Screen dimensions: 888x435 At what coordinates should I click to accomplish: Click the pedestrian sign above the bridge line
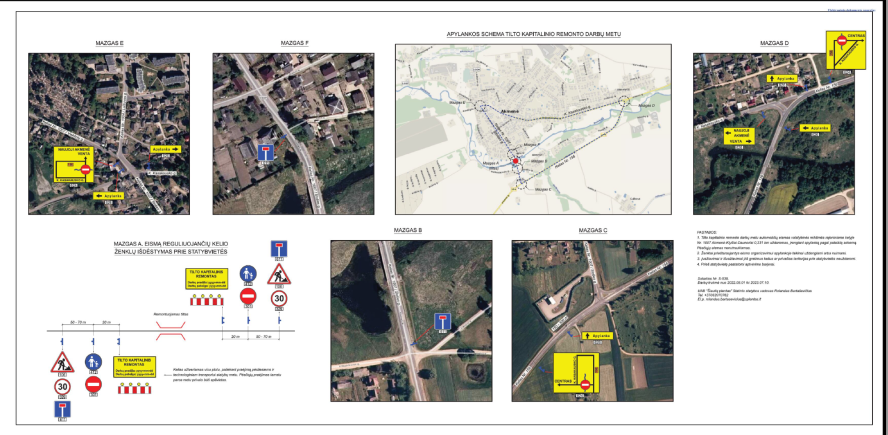click(248, 274)
